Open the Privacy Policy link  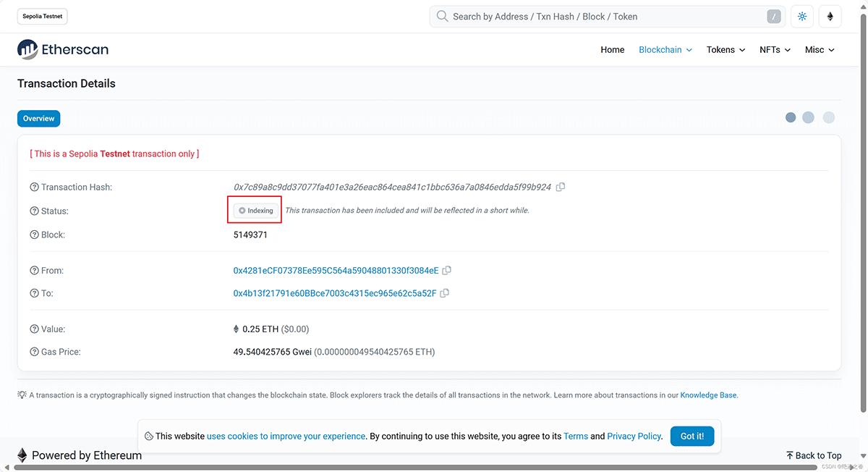[x=634, y=436]
